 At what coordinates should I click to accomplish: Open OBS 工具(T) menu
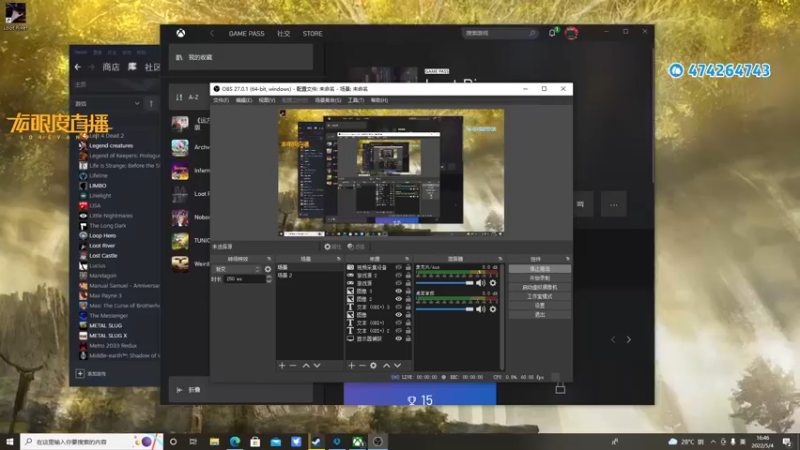356,101
